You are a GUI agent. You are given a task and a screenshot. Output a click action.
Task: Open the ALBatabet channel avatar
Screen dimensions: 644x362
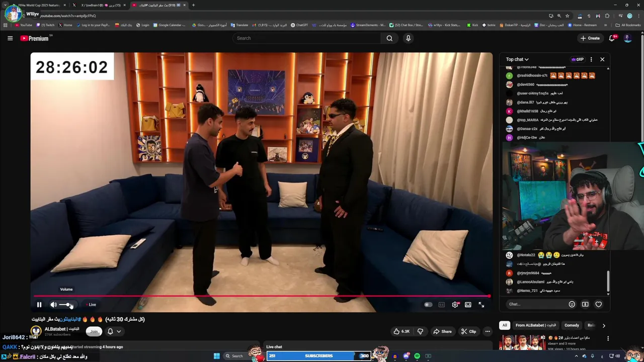click(x=36, y=331)
